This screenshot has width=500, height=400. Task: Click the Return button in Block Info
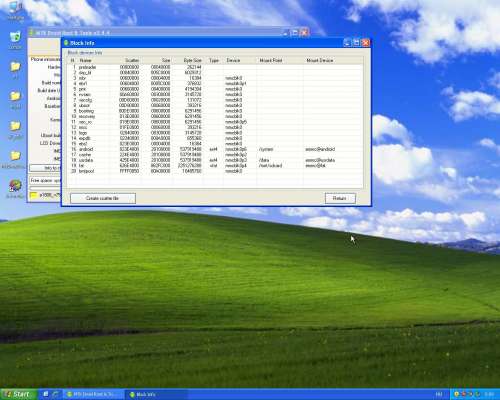(340, 198)
